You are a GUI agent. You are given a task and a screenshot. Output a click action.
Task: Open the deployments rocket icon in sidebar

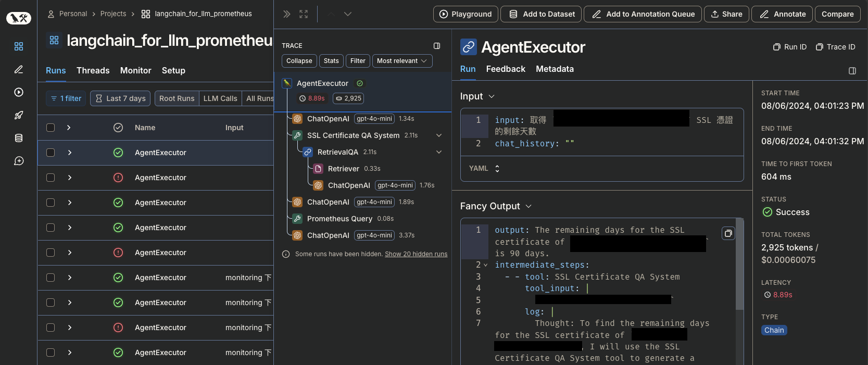[19, 115]
